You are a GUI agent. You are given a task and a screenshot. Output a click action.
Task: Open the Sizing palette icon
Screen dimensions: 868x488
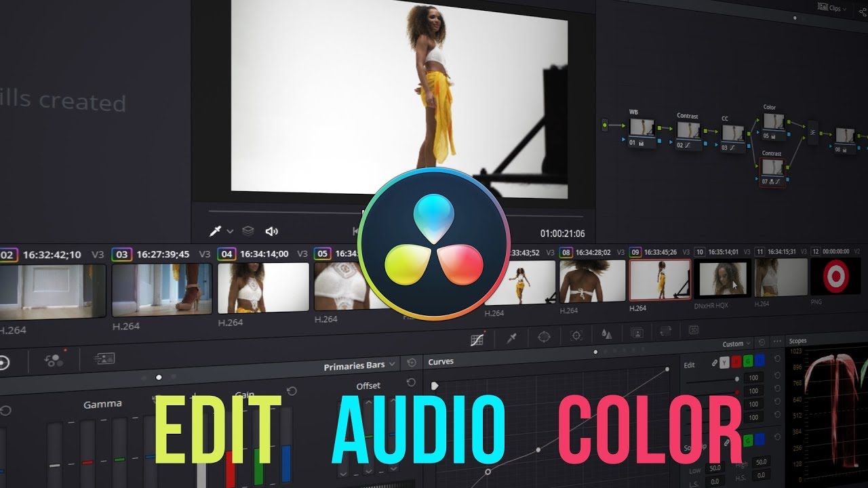pyautogui.click(x=665, y=331)
